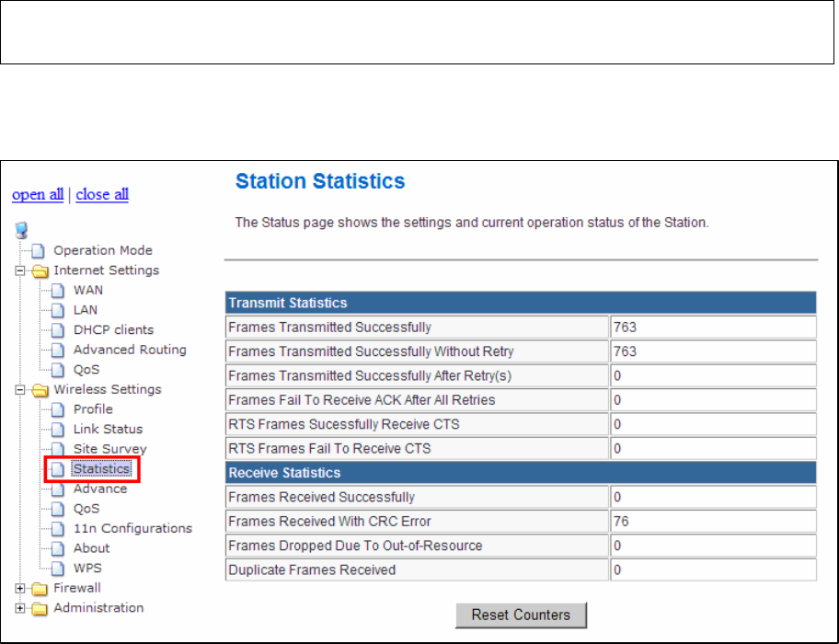Open QoS under Wireless Settings
The width and height of the screenshot is (839, 644).
[86, 509]
